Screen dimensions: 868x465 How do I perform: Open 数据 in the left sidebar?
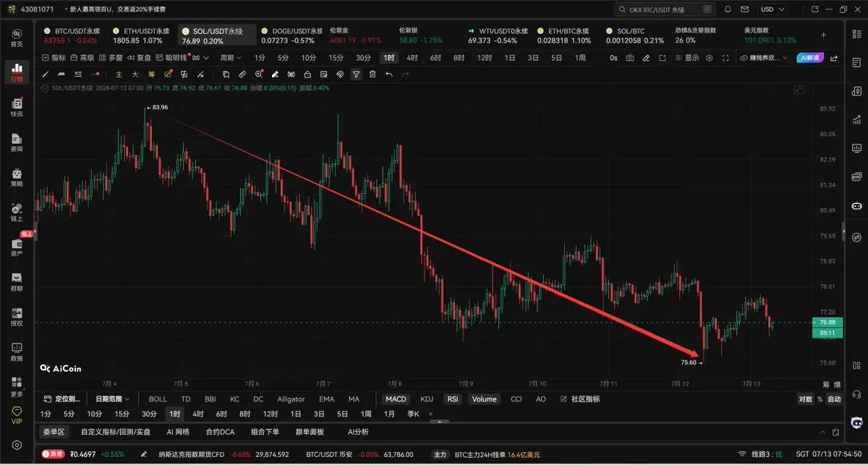(16, 351)
